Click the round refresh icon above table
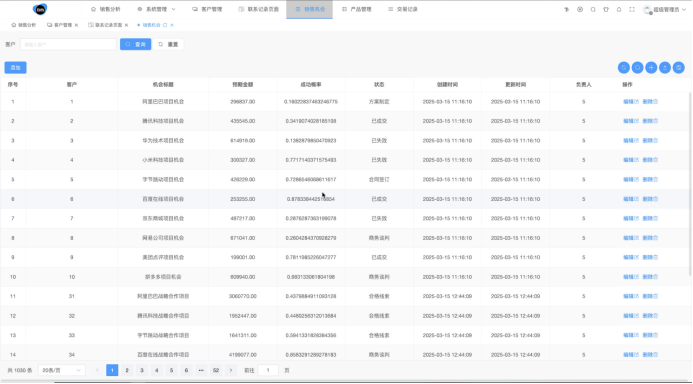The width and height of the screenshot is (693, 384). coord(624,68)
